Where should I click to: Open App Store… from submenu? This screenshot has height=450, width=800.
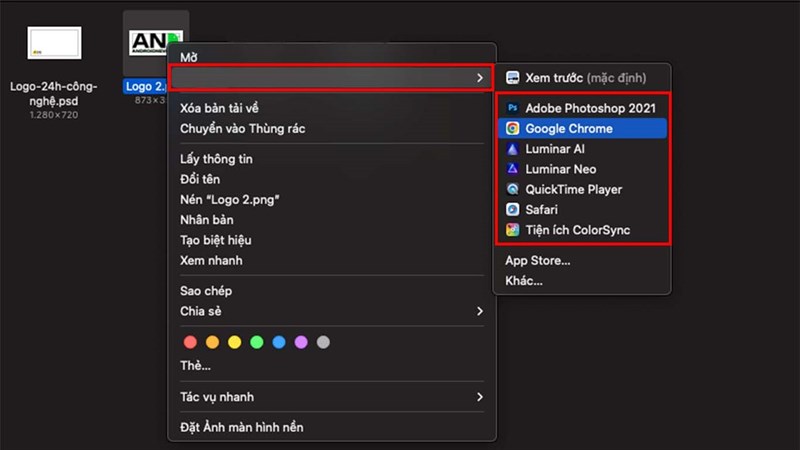538,261
